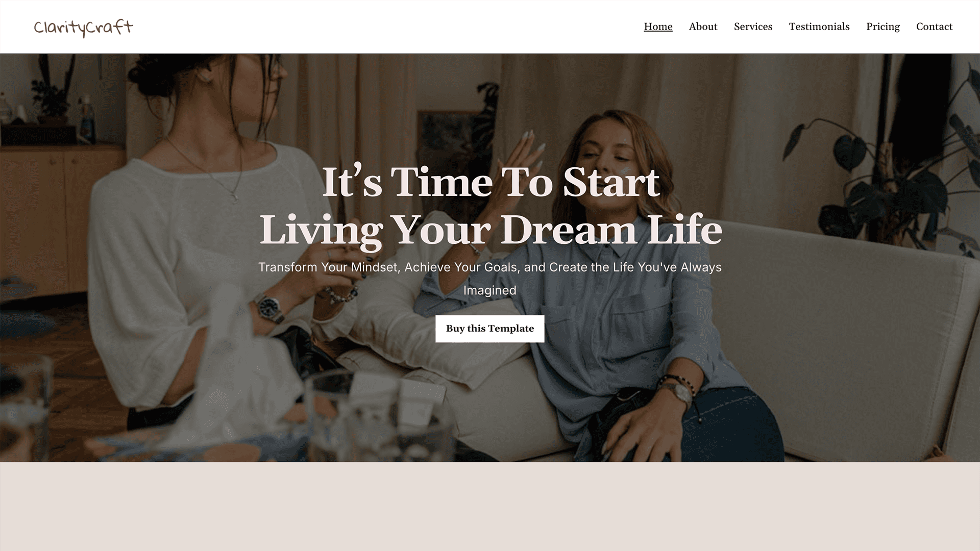Click the ClarityCraft logo icon

pos(83,26)
